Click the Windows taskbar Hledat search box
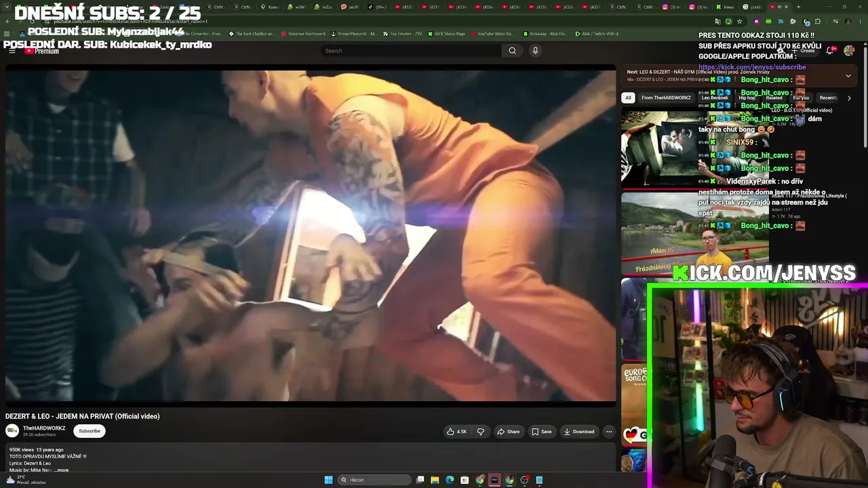868x488 pixels. 374,480
